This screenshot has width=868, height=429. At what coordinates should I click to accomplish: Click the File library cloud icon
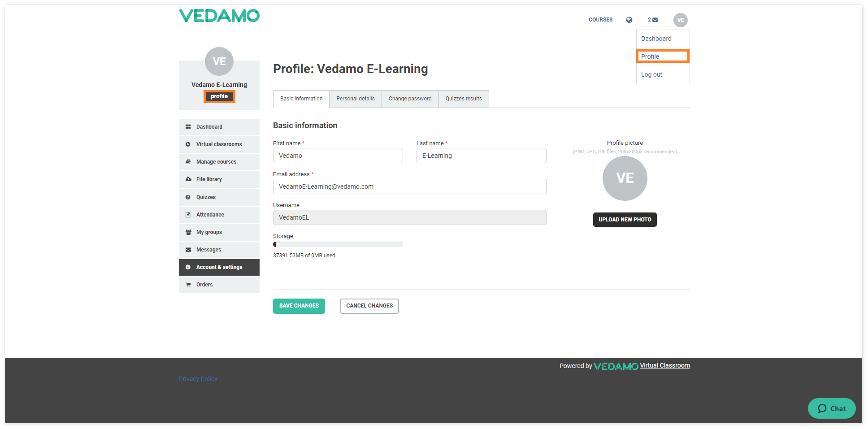coord(188,179)
